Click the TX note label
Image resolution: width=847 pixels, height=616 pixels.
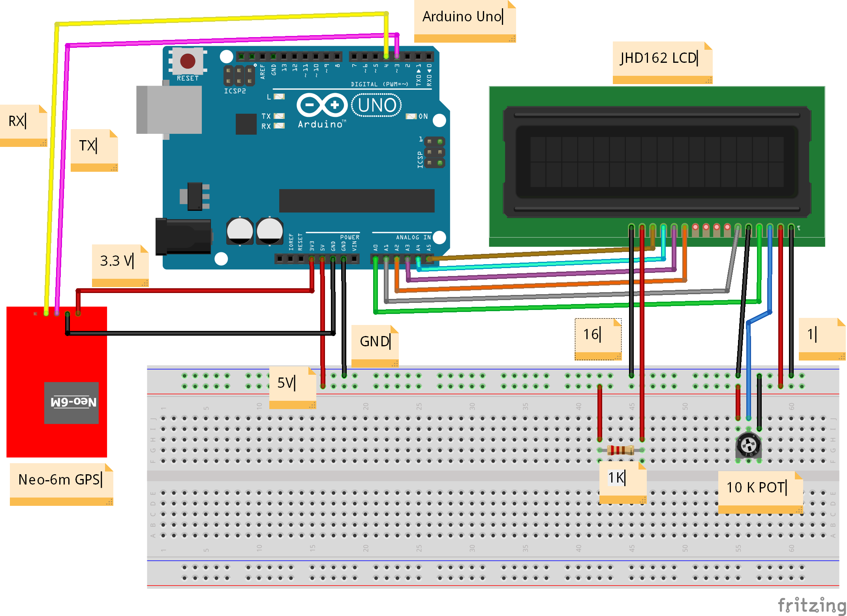click(x=94, y=150)
